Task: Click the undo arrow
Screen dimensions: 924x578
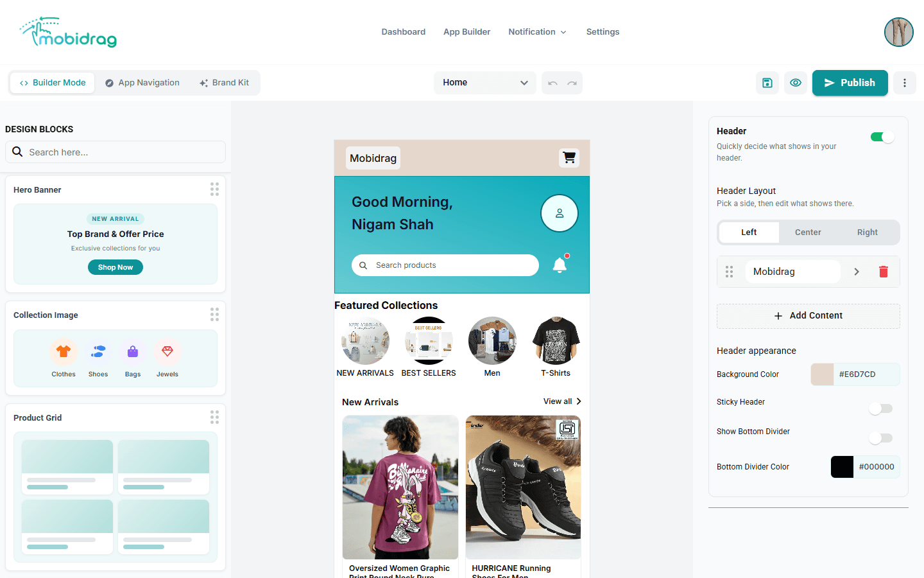Action: coord(552,83)
